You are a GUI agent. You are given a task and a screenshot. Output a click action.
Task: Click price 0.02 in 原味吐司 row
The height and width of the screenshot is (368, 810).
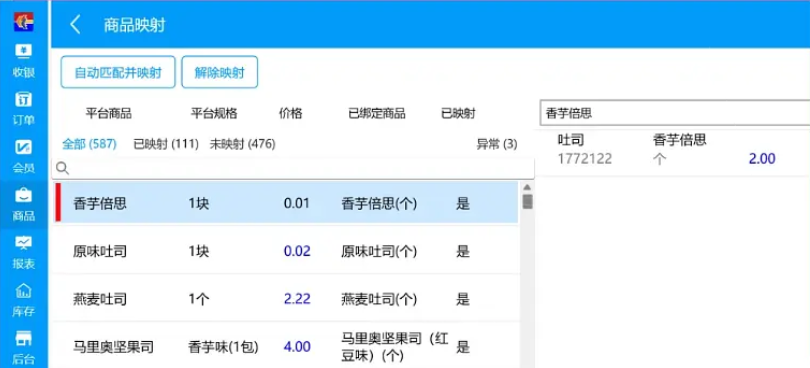[x=297, y=251]
